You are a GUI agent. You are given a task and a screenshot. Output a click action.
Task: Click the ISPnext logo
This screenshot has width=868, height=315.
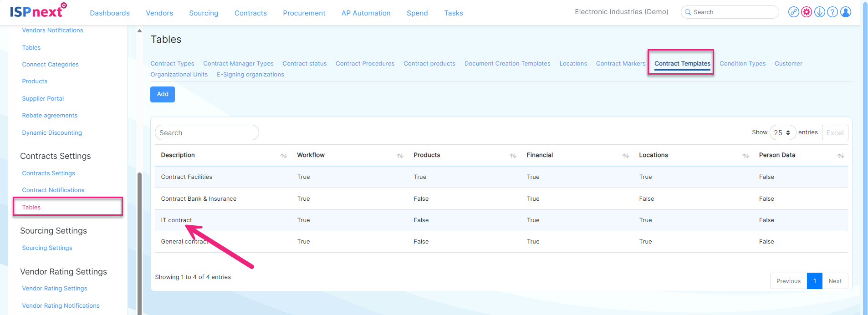(38, 10)
